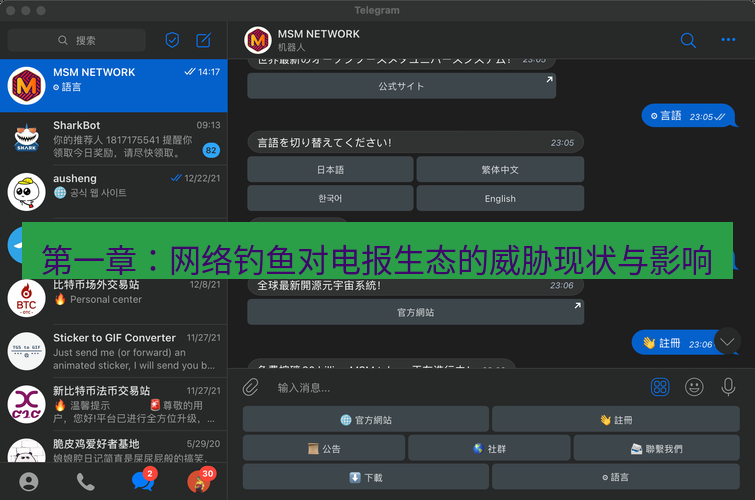Attach a file with the paperclip icon
The height and width of the screenshot is (500, 755).
pos(250,387)
